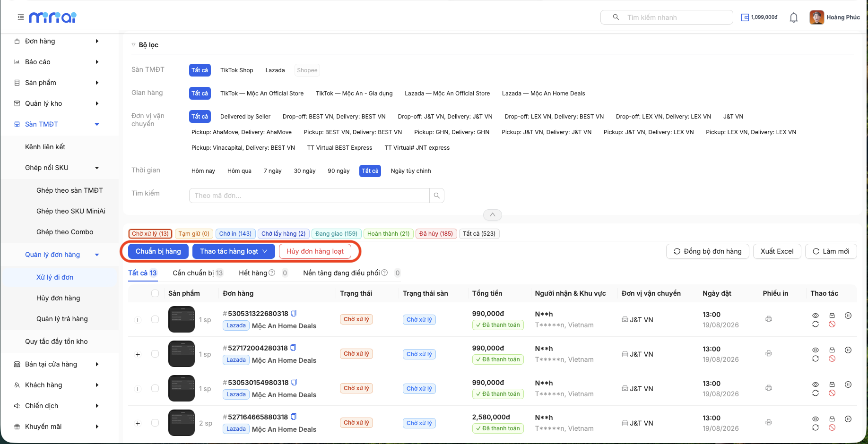The width and height of the screenshot is (868, 444).
Task: Toggle the hamburger sidebar menu icon
Action: tap(21, 17)
